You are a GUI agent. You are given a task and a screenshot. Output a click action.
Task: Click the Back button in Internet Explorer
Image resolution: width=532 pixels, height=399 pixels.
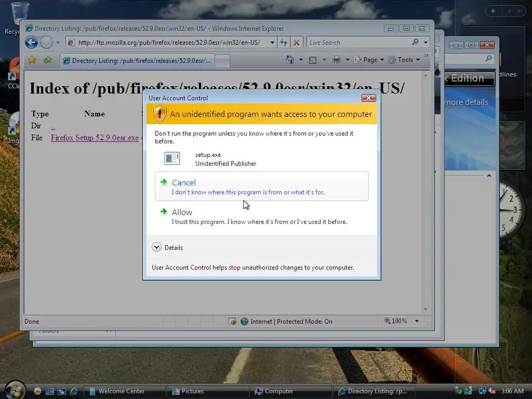(31, 43)
